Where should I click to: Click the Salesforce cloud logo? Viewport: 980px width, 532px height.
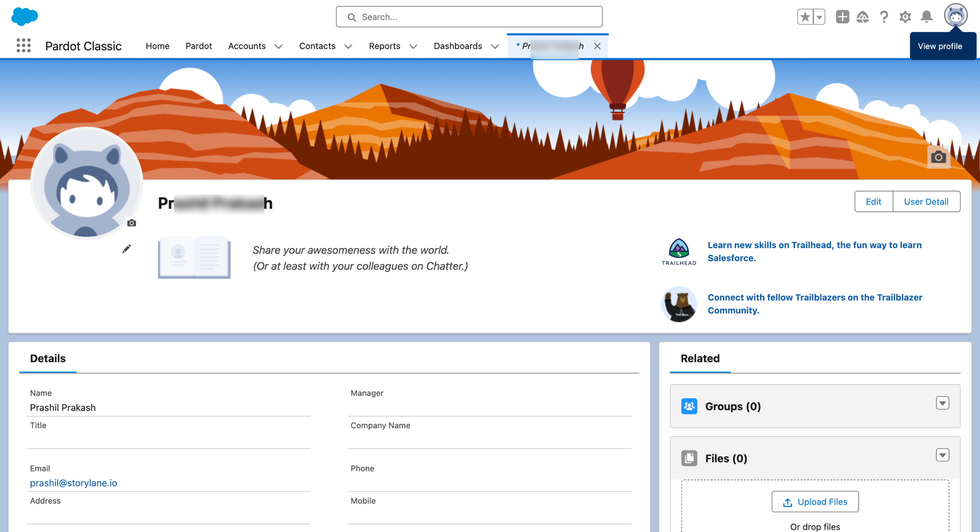tap(25, 16)
